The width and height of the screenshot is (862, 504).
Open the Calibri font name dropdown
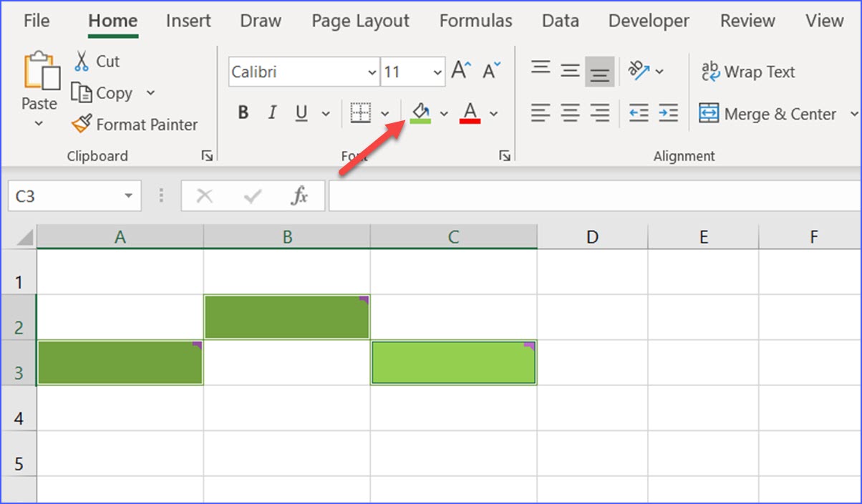372,72
